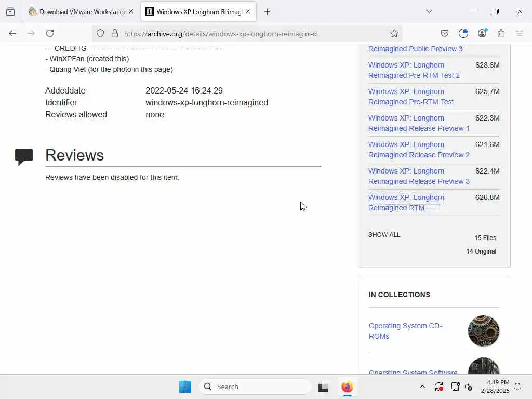Screen dimensions: 532x399
Task: Click the Reviews heading
Action: pos(75,155)
